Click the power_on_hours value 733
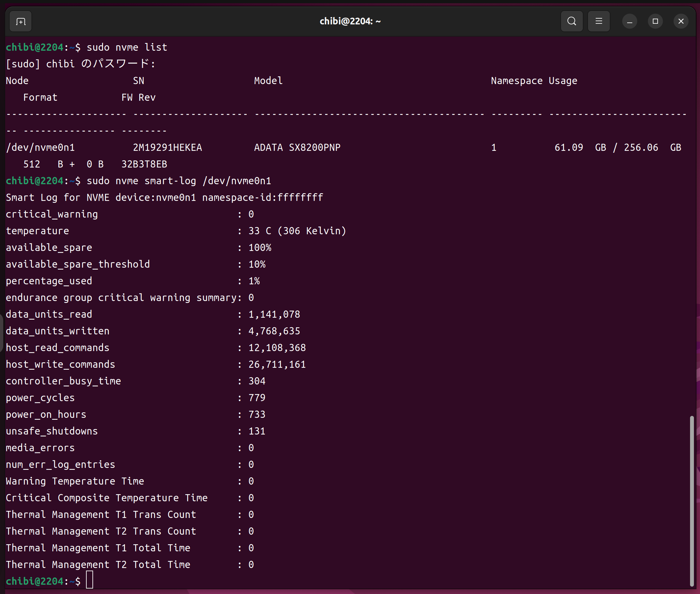700x594 pixels. coord(256,415)
